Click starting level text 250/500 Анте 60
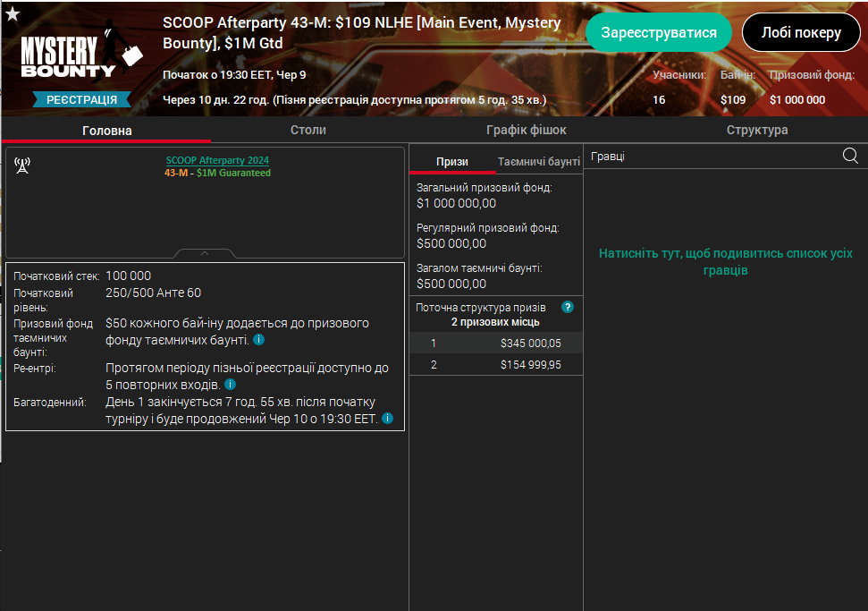868x611 pixels. pos(154,293)
